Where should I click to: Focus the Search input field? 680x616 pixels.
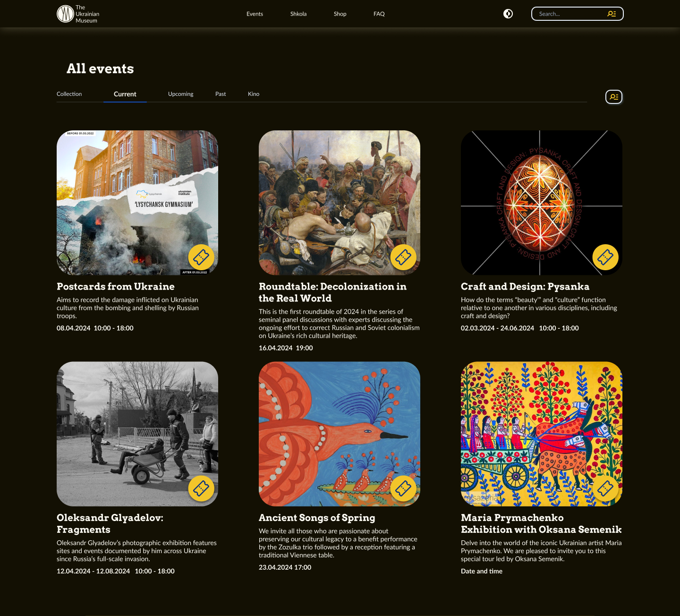pos(570,14)
